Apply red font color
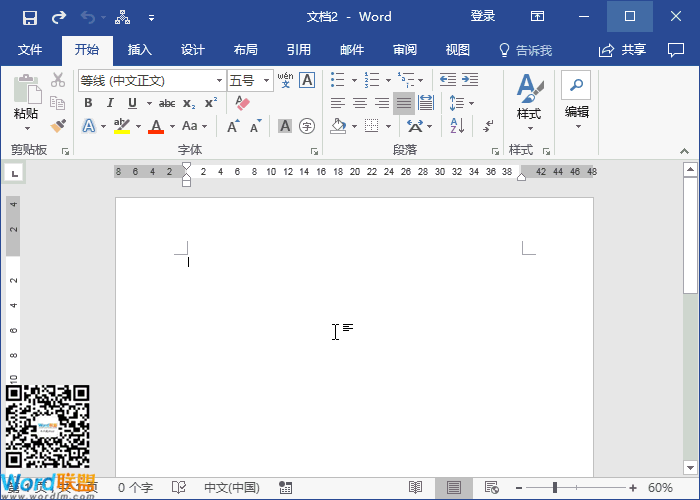 point(156,126)
